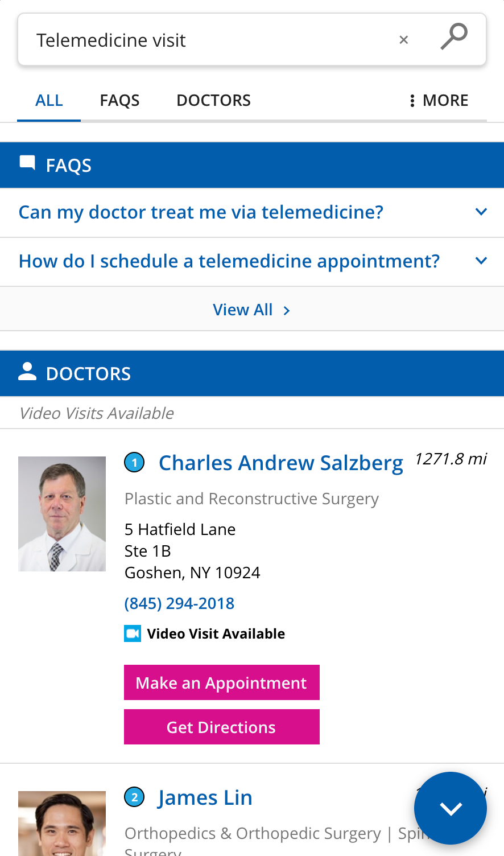Tap the round blue scroll-down button
Screen dimensions: 504x856
tap(451, 808)
